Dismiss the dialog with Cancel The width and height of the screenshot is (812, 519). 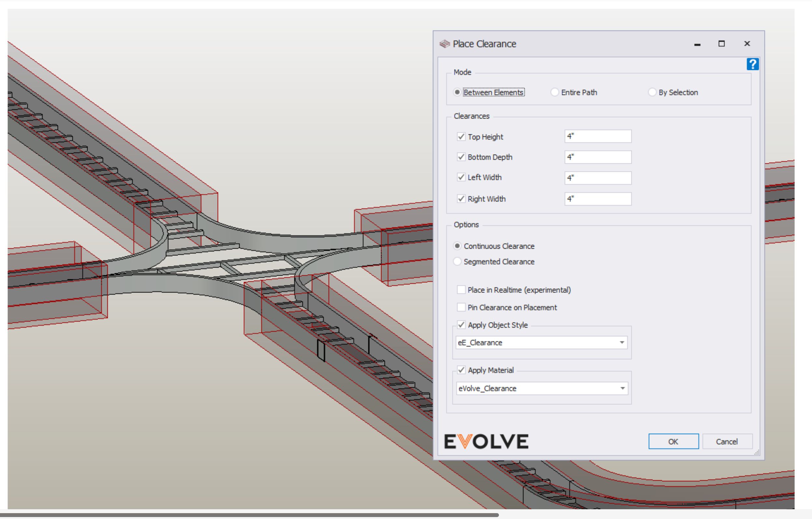click(x=727, y=441)
